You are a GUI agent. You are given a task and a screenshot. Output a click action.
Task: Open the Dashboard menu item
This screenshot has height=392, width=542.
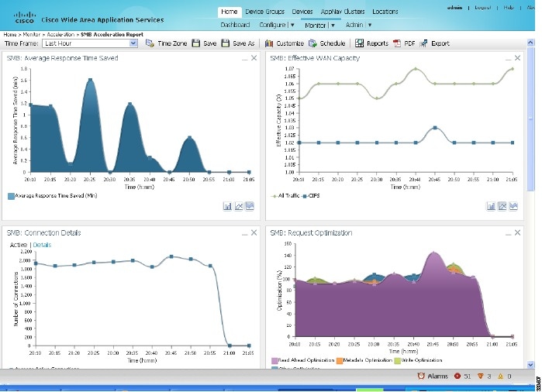point(235,25)
